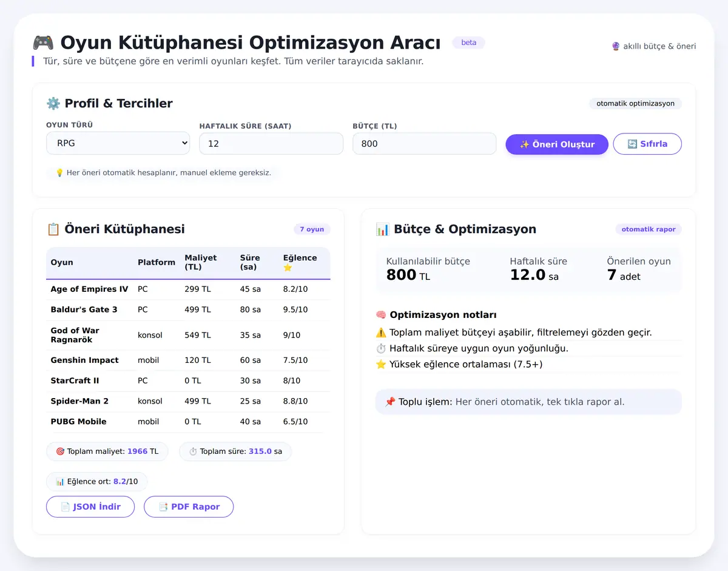
Task: Click the Bütçe (TL) input field
Action: coord(424,144)
